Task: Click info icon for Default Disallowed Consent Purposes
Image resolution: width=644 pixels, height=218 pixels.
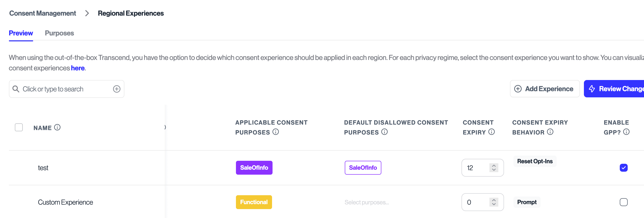Action: point(385,132)
